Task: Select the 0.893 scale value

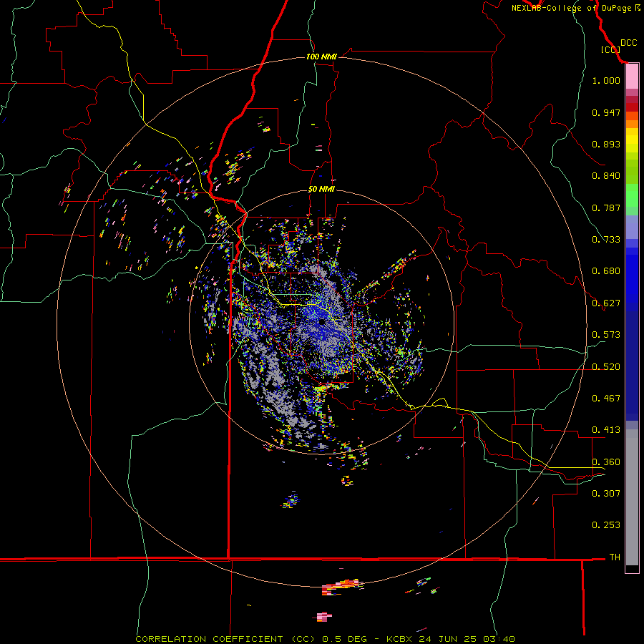Action: coord(606,144)
